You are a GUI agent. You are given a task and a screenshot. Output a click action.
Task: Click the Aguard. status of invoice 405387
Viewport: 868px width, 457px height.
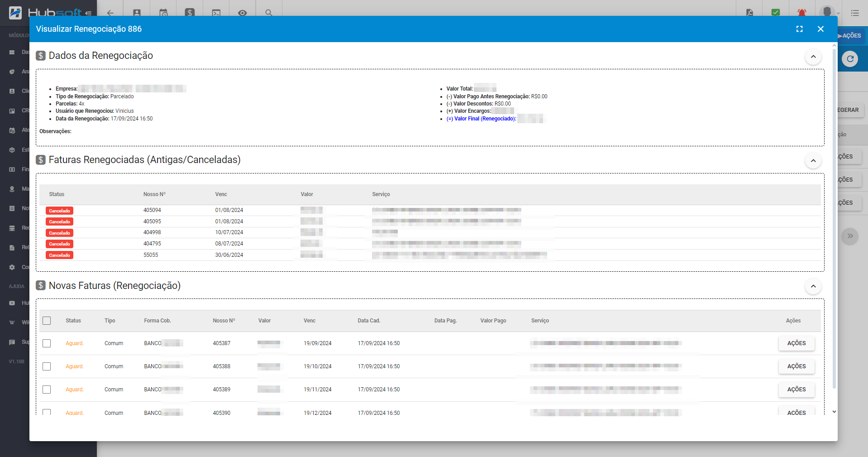click(x=75, y=343)
